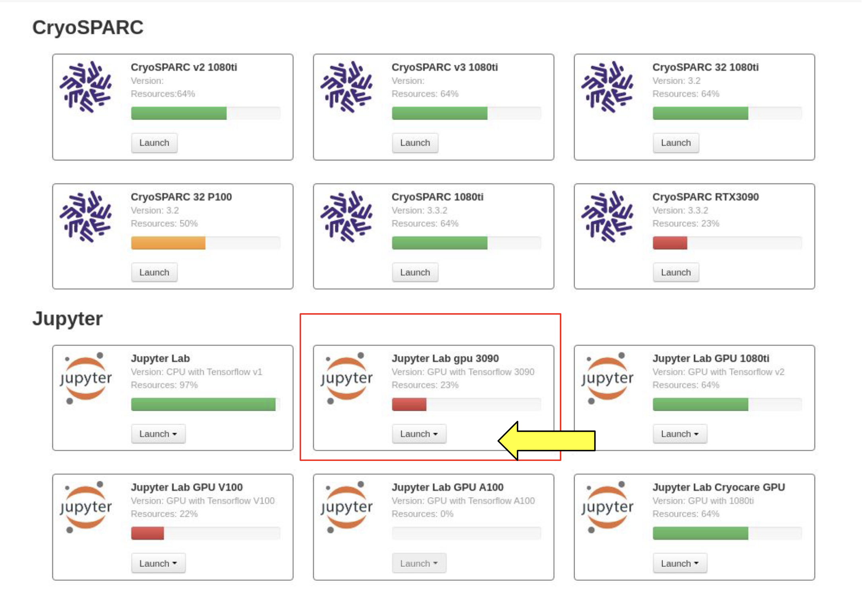Click the 'CryoSPARC 32 P100' card title

pos(182,197)
